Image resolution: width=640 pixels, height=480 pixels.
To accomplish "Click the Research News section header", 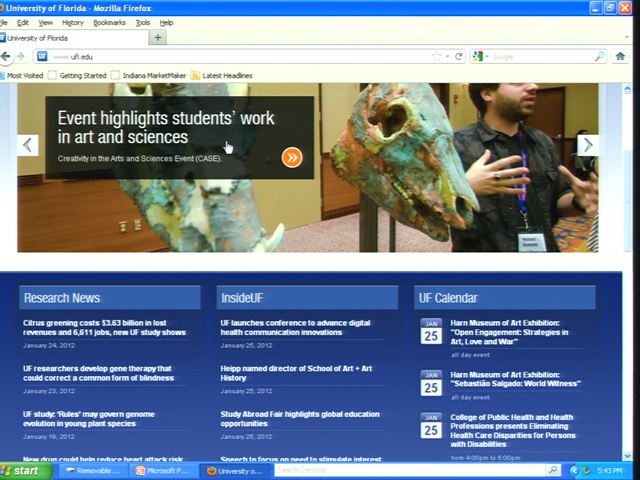I will (109, 298).
